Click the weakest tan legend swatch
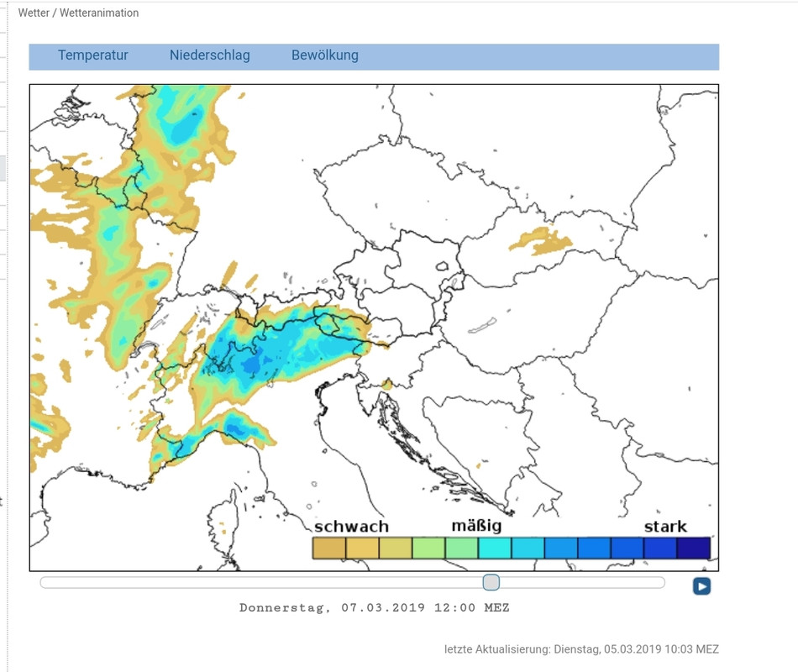 [x=328, y=549]
